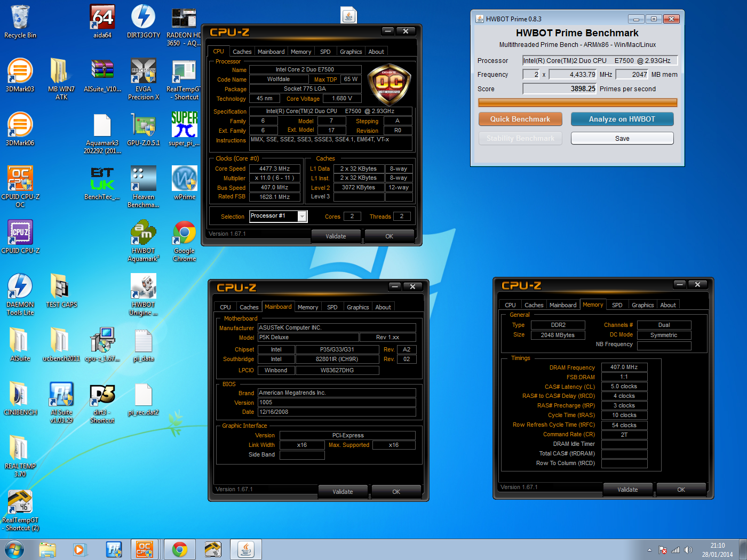The height and width of the screenshot is (560, 747).
Task: Click the orange HWBOT Prime progress bar
Action: (578, 102)
